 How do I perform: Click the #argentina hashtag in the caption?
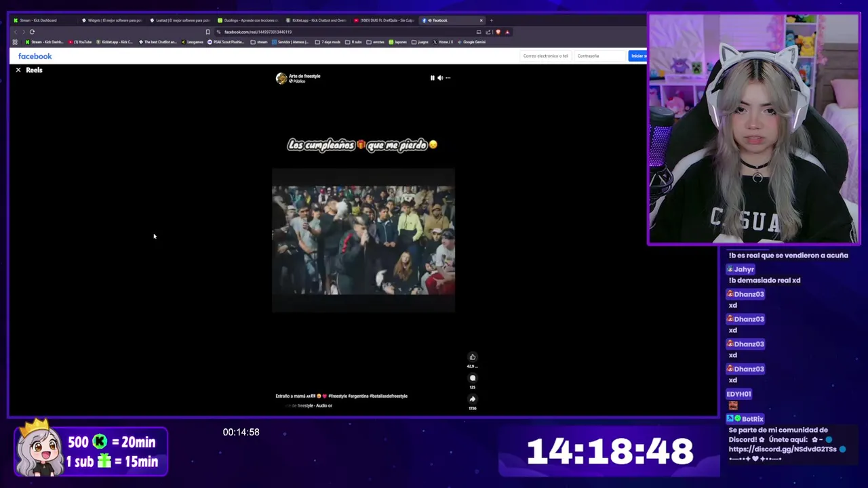coord(358,396)
